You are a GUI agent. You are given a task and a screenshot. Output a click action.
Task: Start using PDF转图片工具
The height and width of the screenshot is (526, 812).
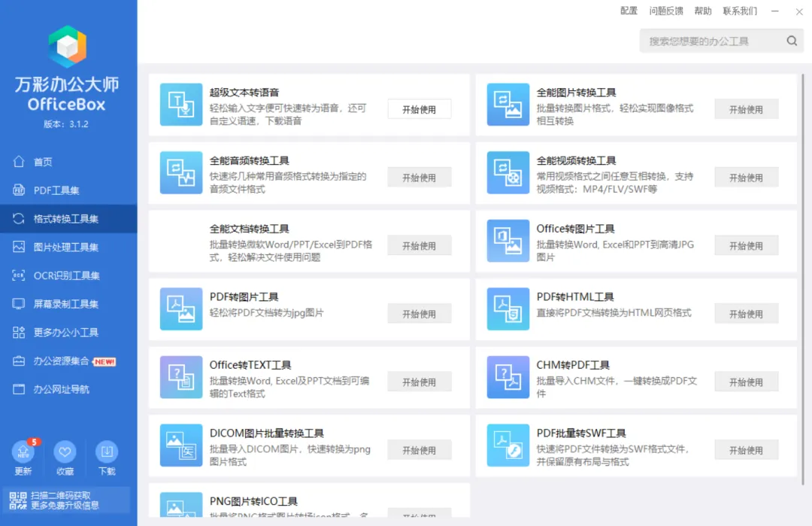point(419,314)
